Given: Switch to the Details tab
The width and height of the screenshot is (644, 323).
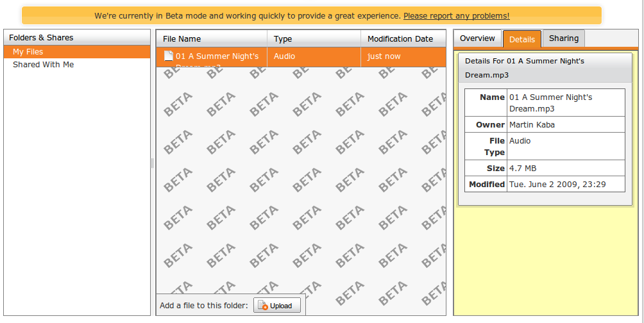Looking at the screenshot, I should 521,39.
